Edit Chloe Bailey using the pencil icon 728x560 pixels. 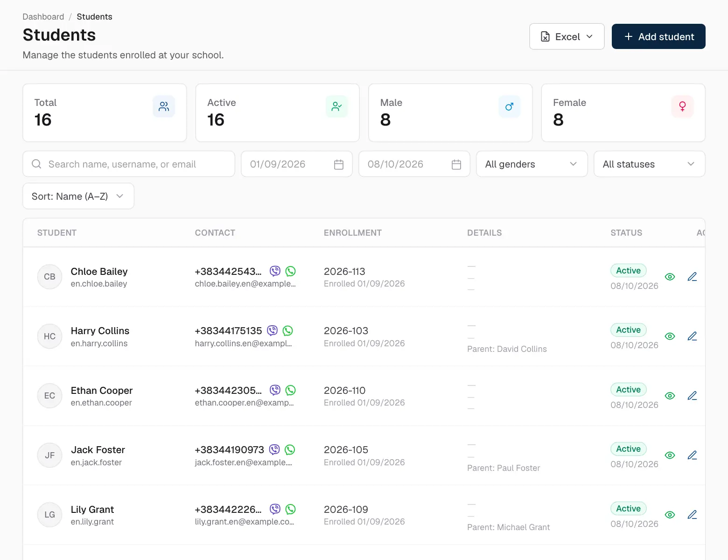click(x=692, y=277)
